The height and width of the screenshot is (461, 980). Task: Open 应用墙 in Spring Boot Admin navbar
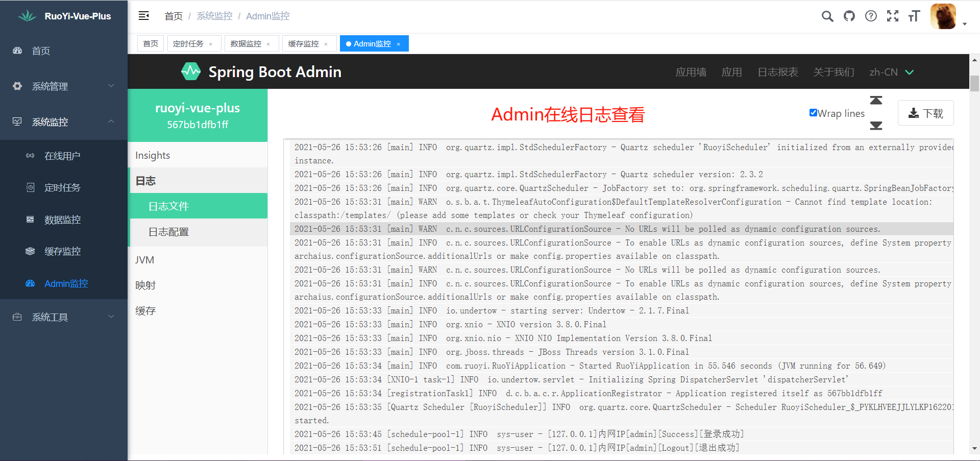[691, 72]
